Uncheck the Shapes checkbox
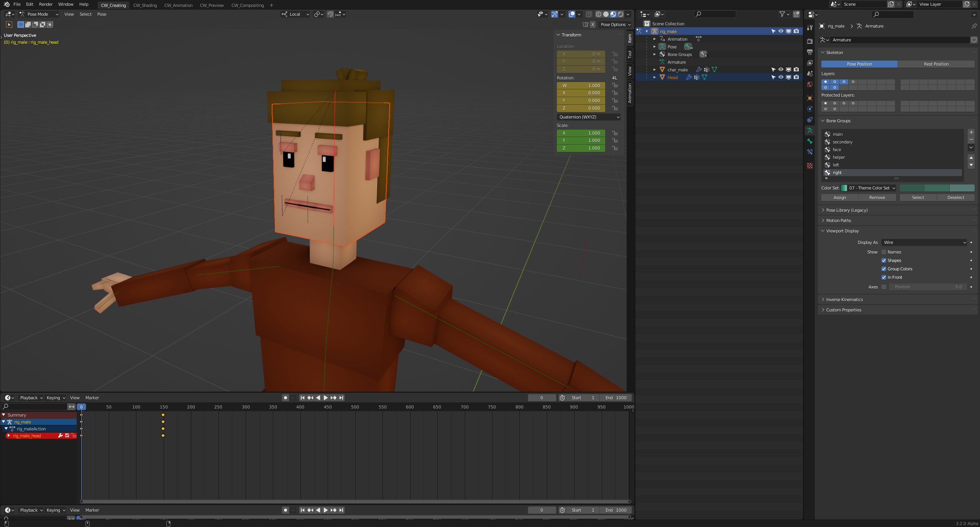Image resolution: width=980 pixels, height=527 pixels. tap(884, 260)
